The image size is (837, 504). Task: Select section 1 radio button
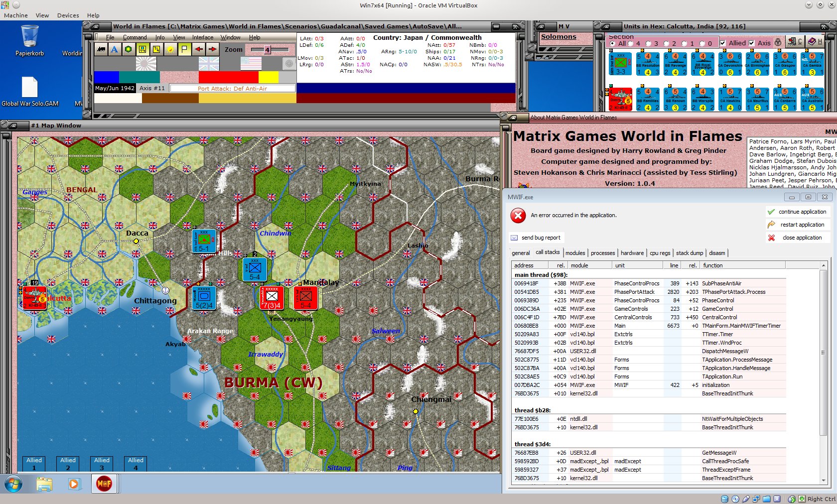(x=685, y=43)
